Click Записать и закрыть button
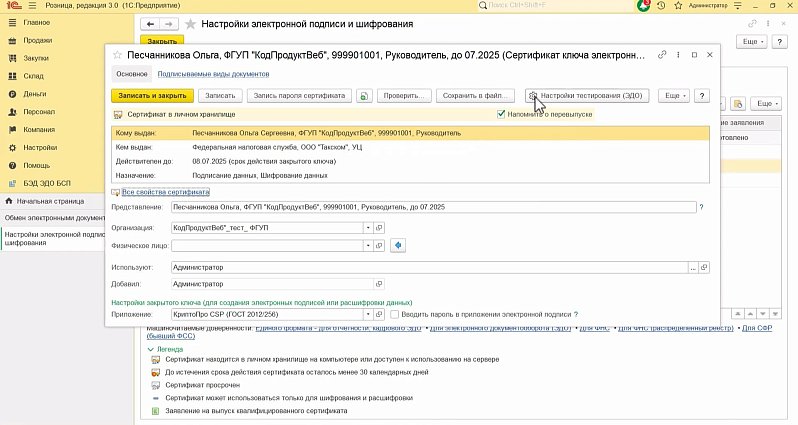The height and width of the screenshot is (425, 798). (x=152, y=96)
